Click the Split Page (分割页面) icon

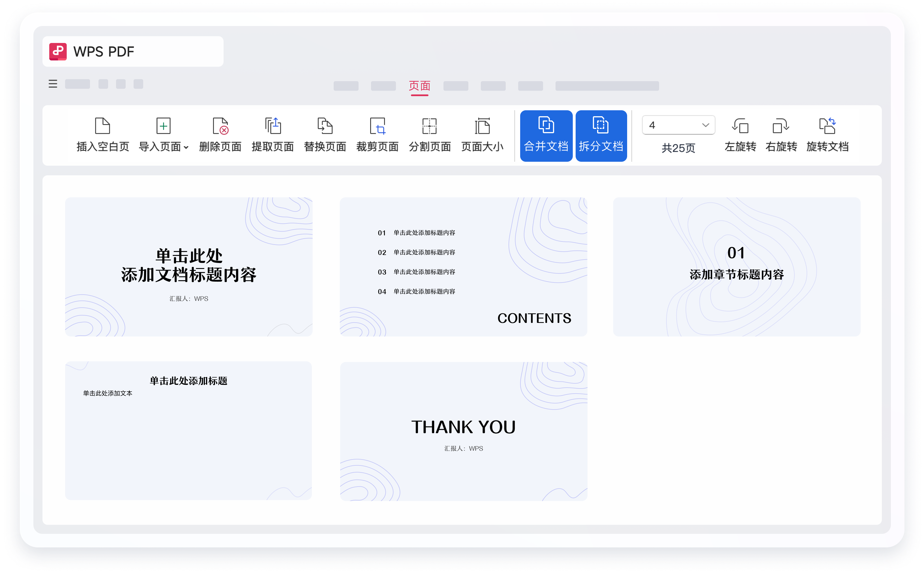pyautogui.click(x=429, y=126)
